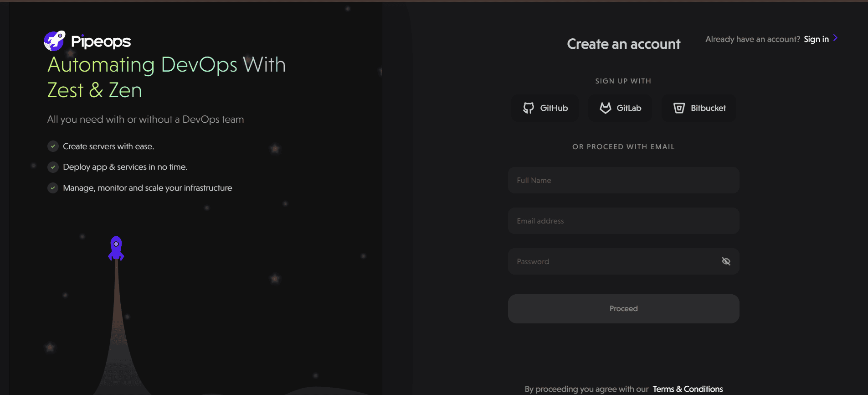Click check icon beside Manage, monitor and scale

pyautogui.click(x=53, y=188)
